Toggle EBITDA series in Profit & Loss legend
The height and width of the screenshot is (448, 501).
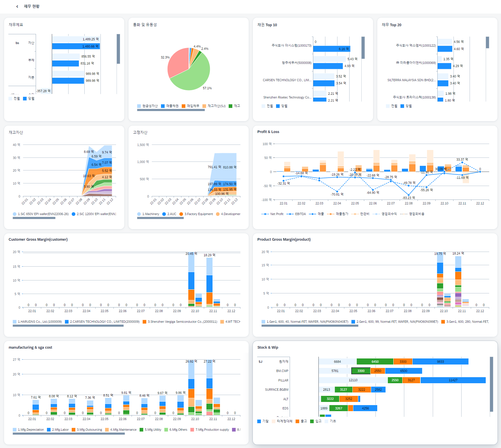pos(296,214)
